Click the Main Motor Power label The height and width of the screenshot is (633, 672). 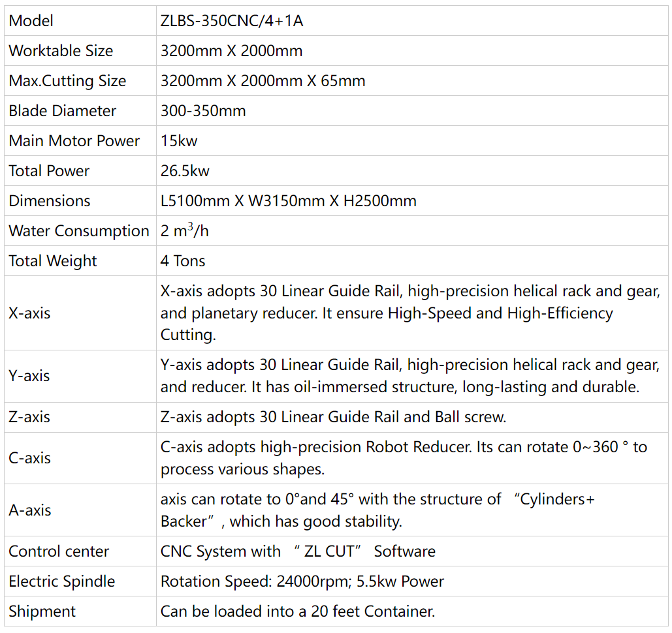coord(74,140)
